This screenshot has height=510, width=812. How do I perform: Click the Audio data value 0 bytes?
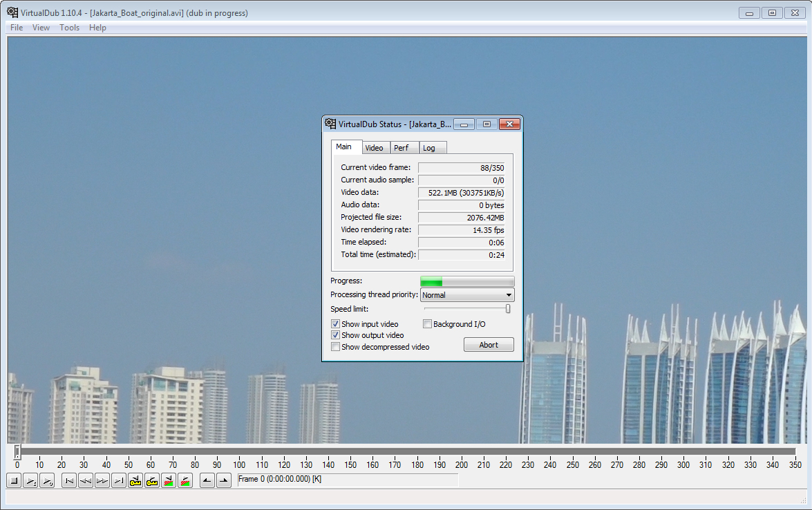point(462,205)
